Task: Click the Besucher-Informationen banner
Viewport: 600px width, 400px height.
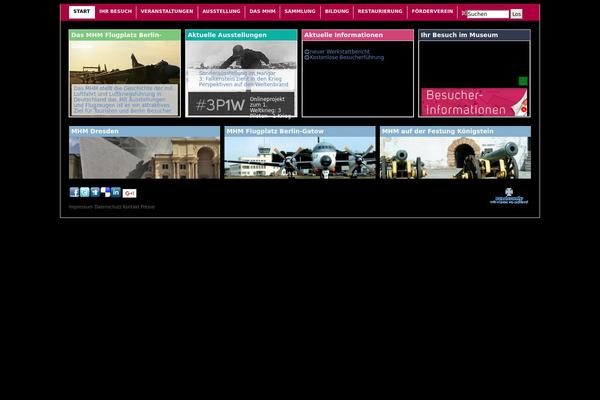Action: (x=474, y=102)
